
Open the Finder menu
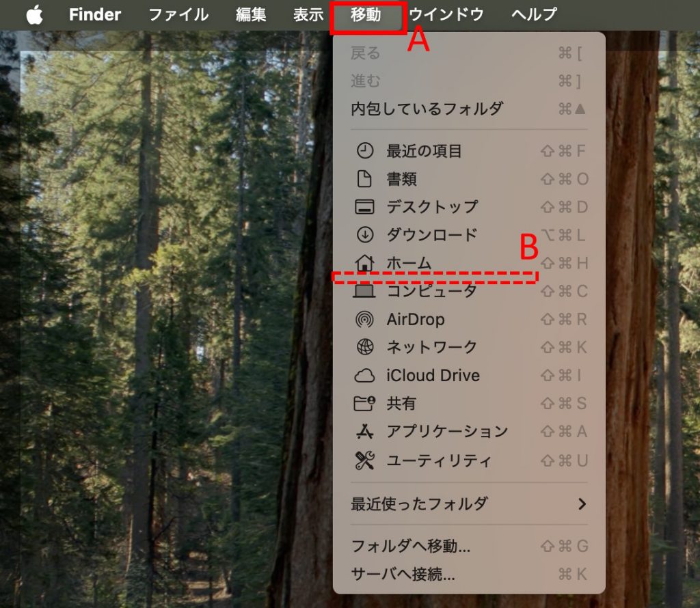94,15
